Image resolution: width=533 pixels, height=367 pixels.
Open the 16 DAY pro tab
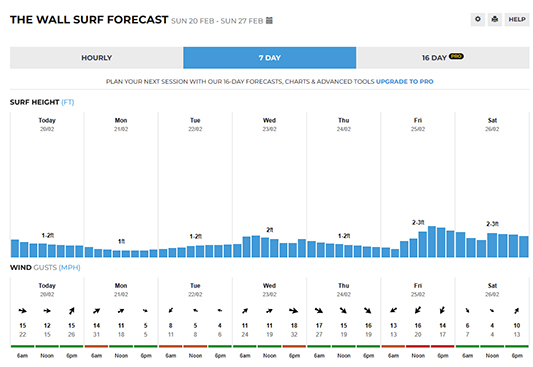point(443,58)
